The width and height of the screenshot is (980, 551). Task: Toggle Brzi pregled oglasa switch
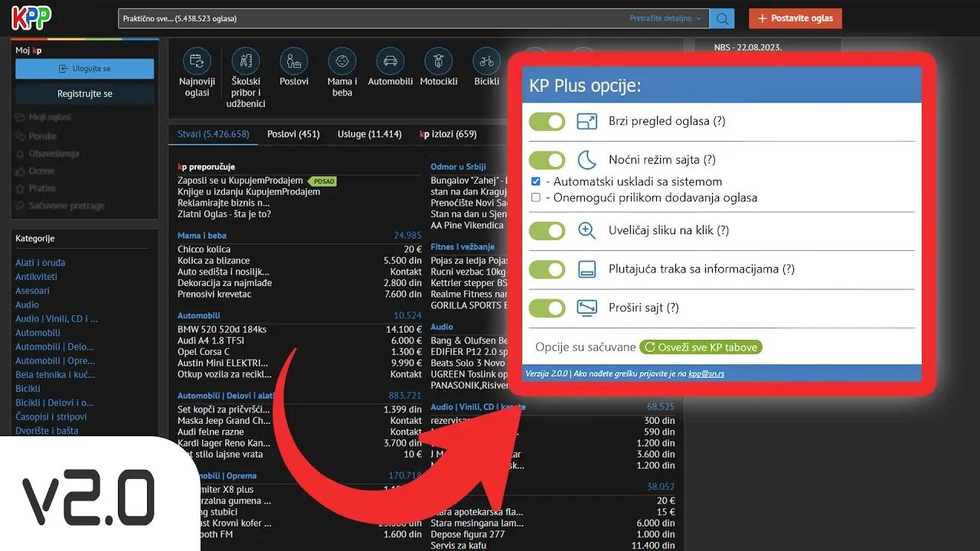[547, 122]
